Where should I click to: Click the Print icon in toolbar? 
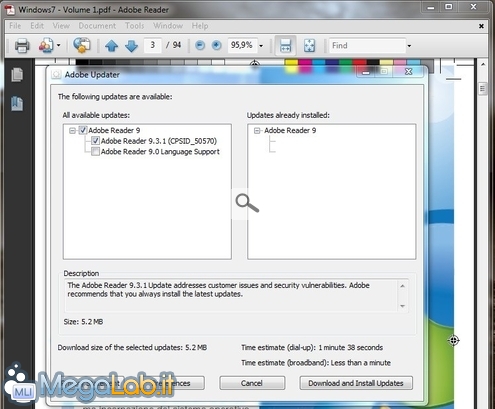tap(22, 45)
